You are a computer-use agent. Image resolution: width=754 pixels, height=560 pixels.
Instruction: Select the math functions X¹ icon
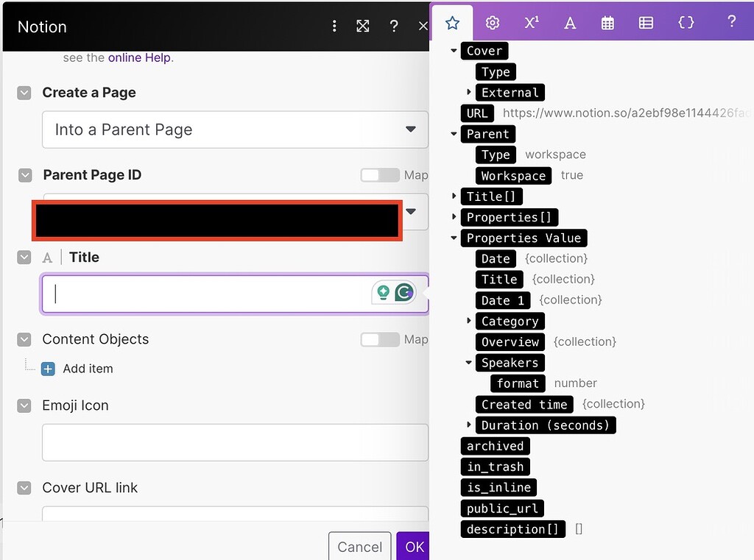(531, 23)
